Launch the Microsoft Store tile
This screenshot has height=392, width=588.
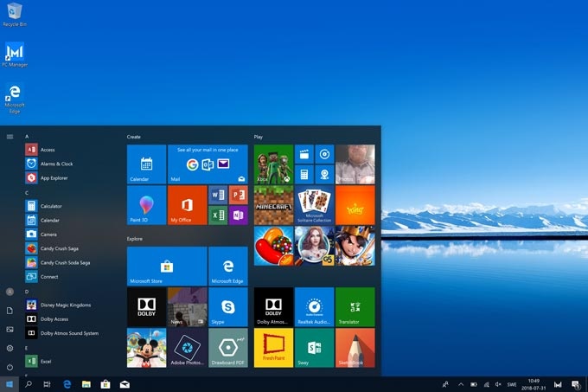click(x=166, y=266)
